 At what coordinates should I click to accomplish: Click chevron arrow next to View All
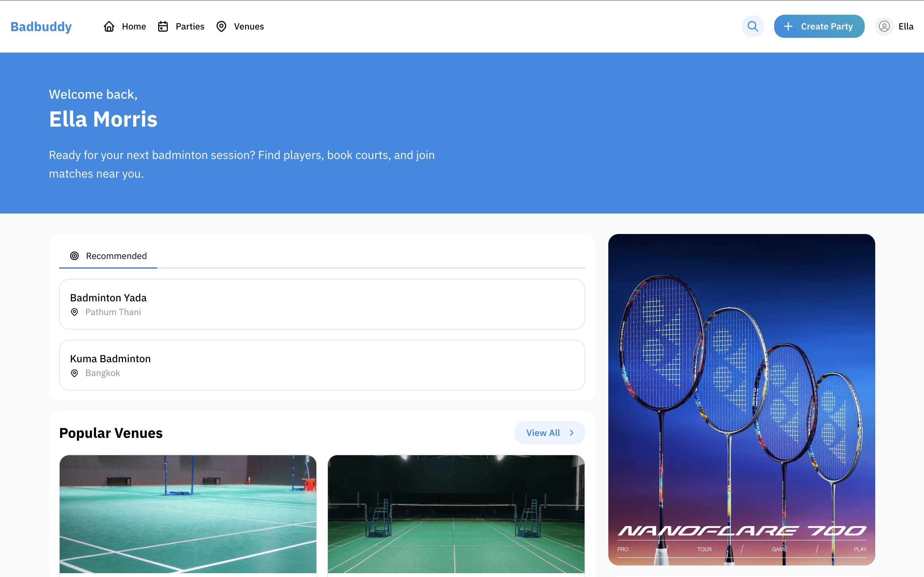(x=572, y=433)
